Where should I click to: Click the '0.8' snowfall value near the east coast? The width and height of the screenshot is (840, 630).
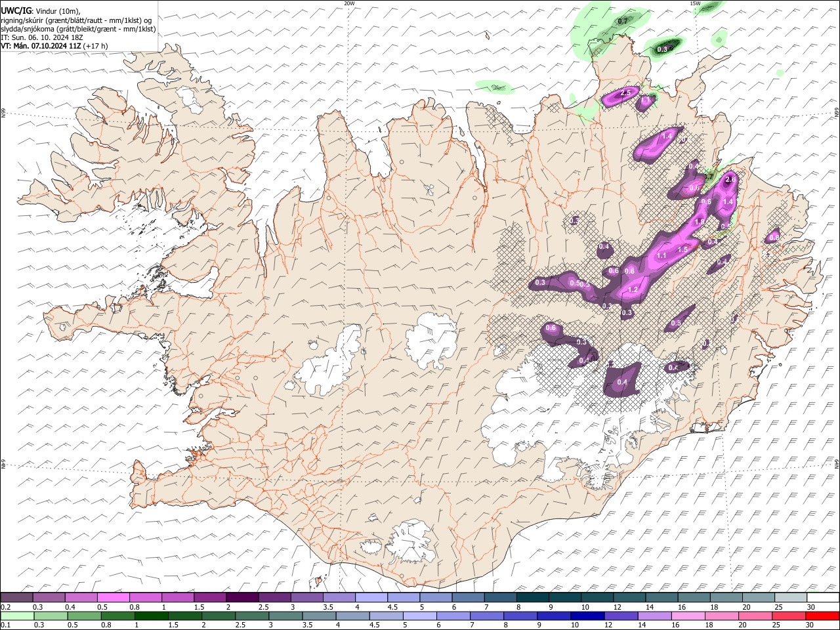coord(774,237)
